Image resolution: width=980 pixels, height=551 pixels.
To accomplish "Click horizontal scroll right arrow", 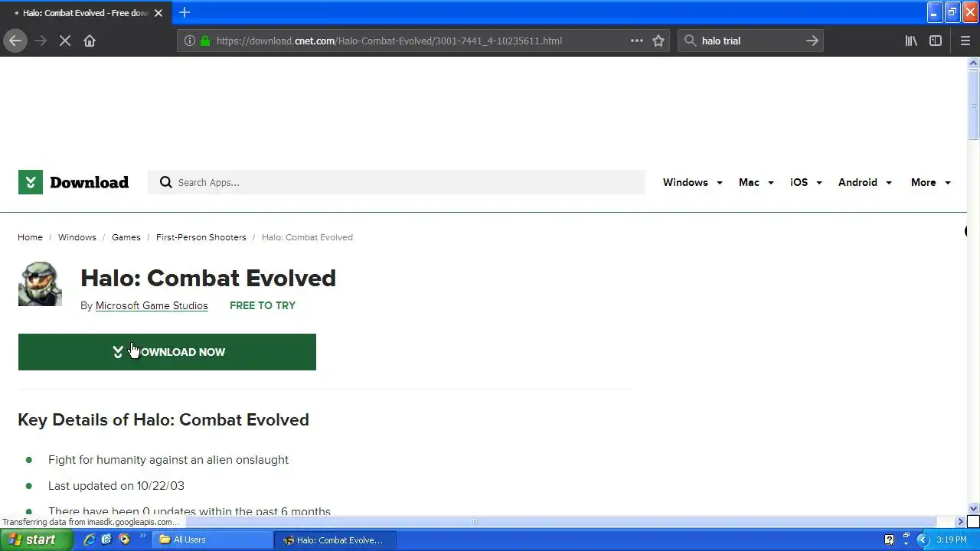I will [961, 521].
